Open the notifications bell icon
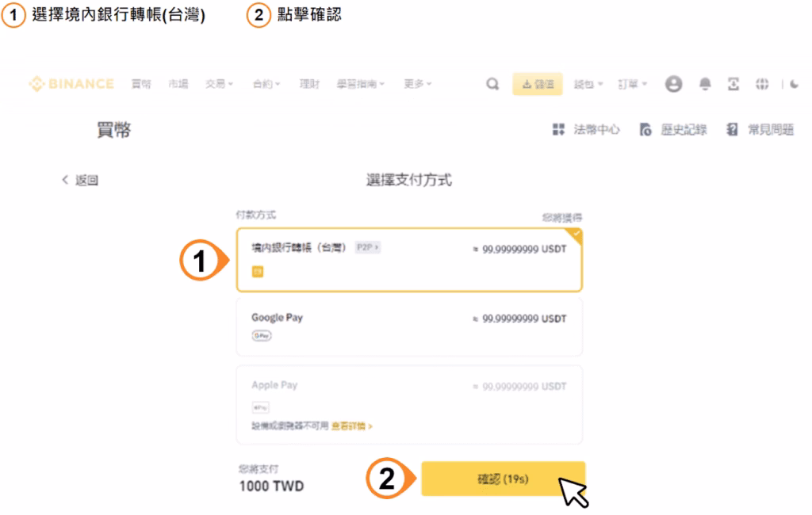812x515 pixels. 705,84
